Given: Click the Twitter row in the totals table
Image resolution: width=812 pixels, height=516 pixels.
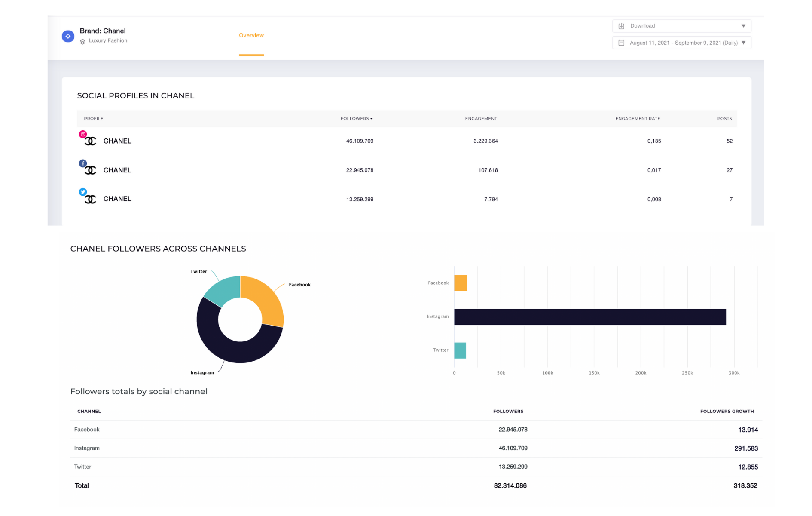Looking at the screenshot, I should [x=416, y=467].
